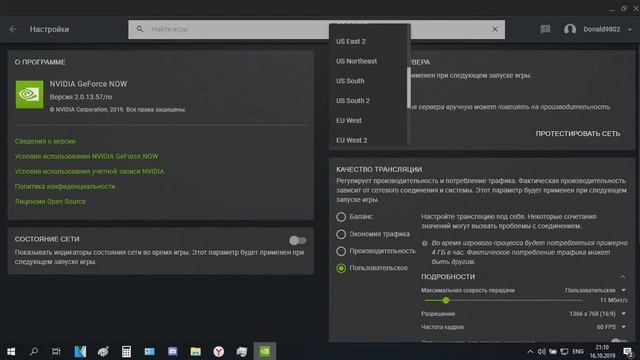Collapse the ПОДРОБНОСТИ section chevron
640x360 pixels.
[622, 277]
